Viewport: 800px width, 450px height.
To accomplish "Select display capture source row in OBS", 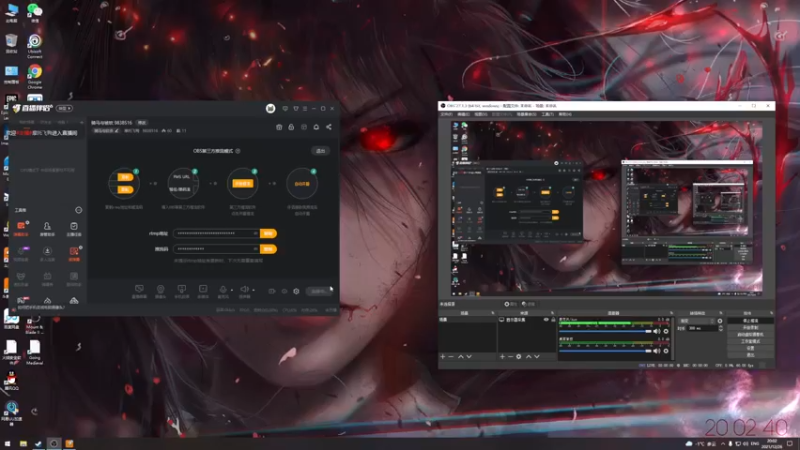I will pos(527,320).
